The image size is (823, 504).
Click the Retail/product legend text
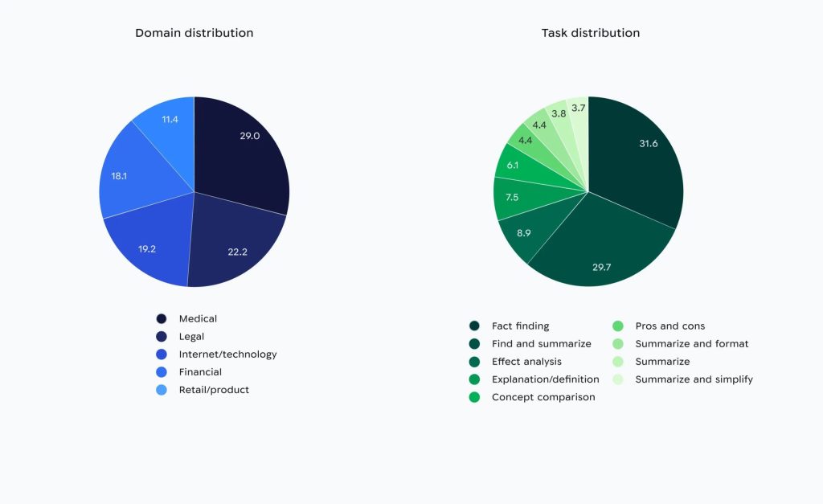[x=214, y=390]
